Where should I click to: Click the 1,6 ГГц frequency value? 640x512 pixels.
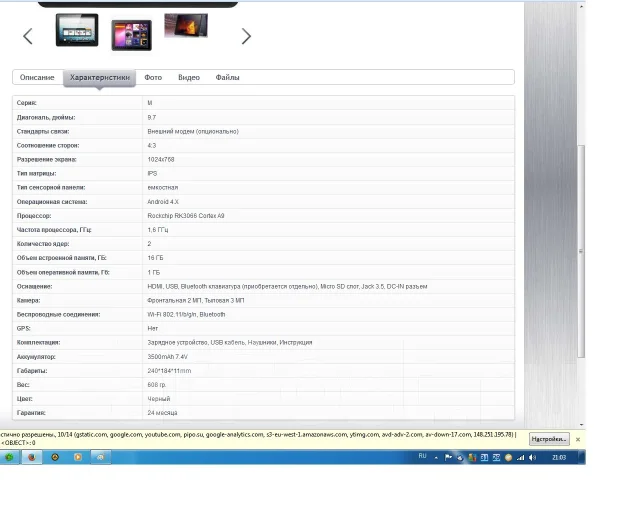[x=158, y=230]
